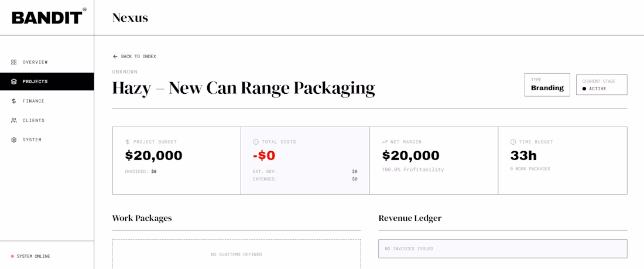Click the Net Margin trend icon
The image size is (644, 269).
[385, 142]
